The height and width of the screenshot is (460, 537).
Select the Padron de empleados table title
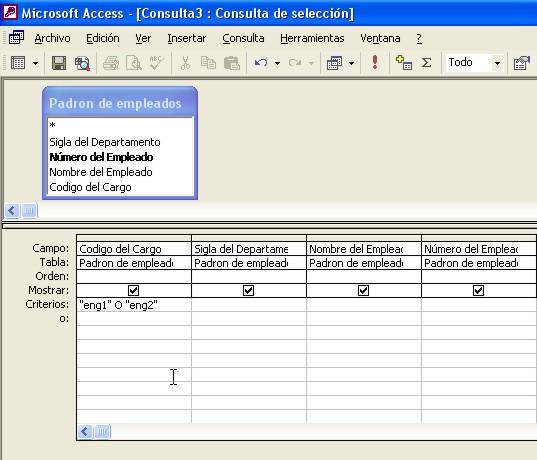[x=115, y=103]
